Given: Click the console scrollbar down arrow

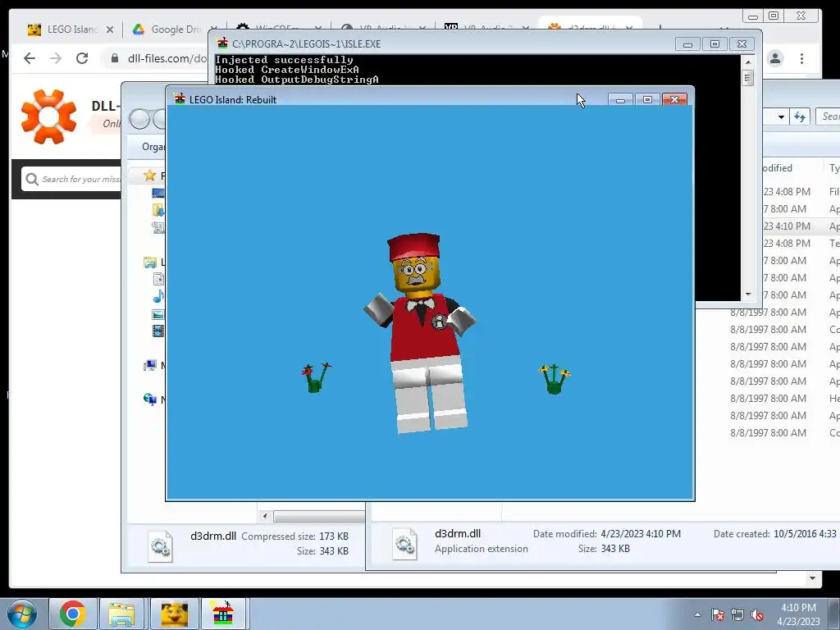Looking at the screenshot, I should (748, 294).
